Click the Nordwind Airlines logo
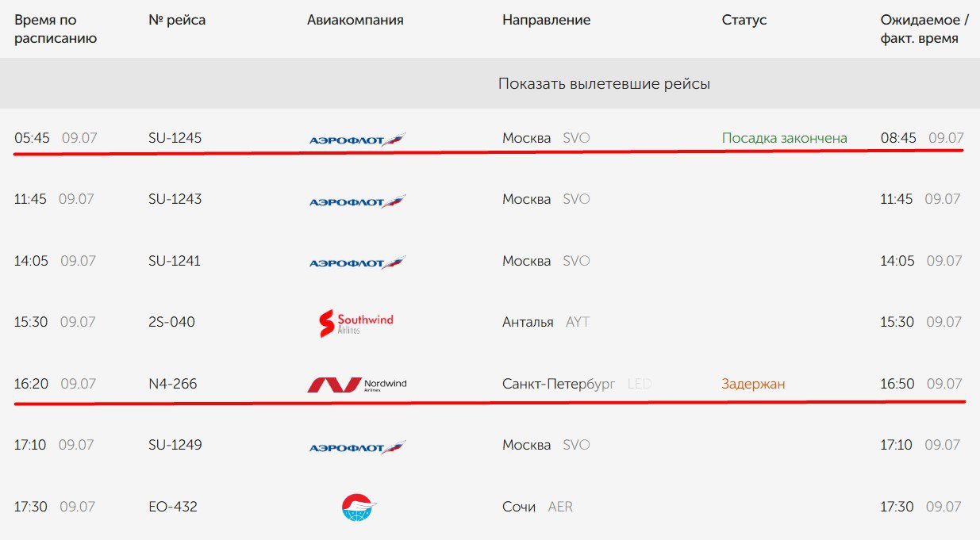980x540 pixels. coord(357,385)
